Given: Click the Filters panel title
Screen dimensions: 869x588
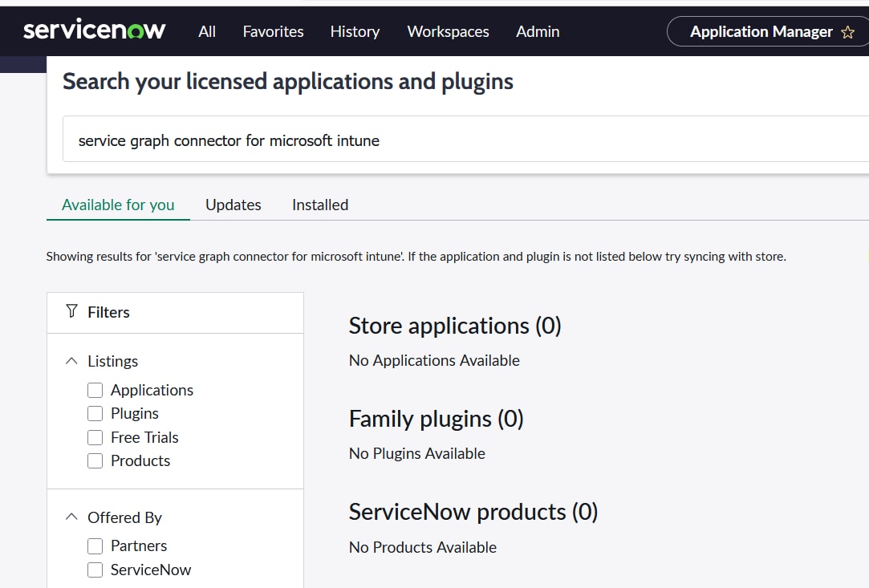Looking at the screenshot, I should [x=108, y=312].
